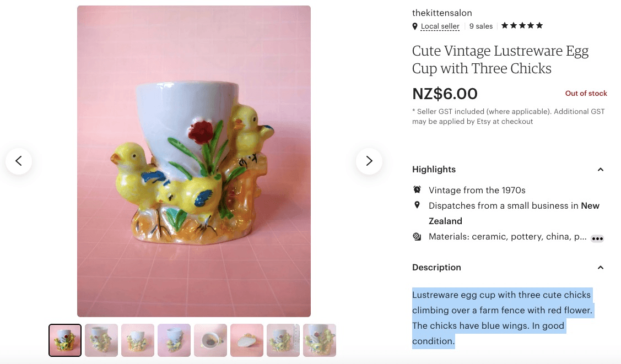
Task: Click the location pin icon beside Local seller
Action: pos(415,26)
